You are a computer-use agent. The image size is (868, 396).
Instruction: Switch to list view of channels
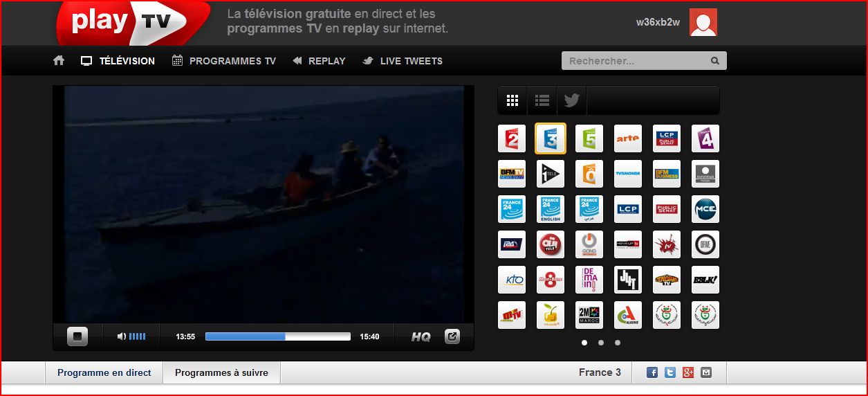tap(542, 100)
